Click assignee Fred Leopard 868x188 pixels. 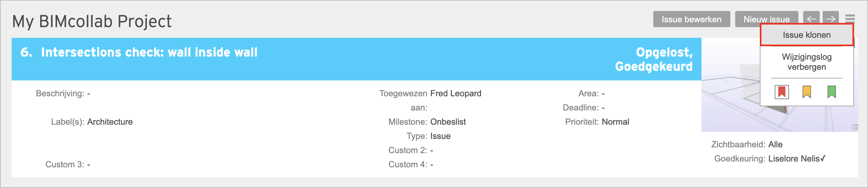pyautogui.click(x=456, y=93)
